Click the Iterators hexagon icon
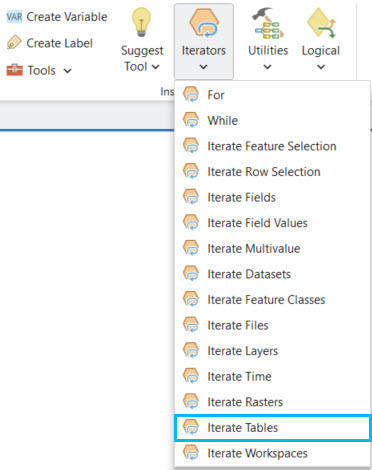This screenshot has height=470, width=372. [x=204, y=22]
